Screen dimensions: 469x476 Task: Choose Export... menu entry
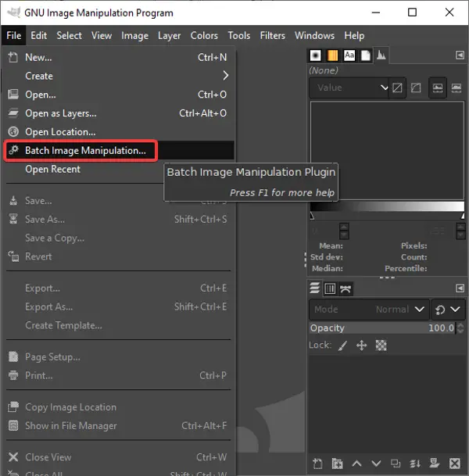[118, 288]
